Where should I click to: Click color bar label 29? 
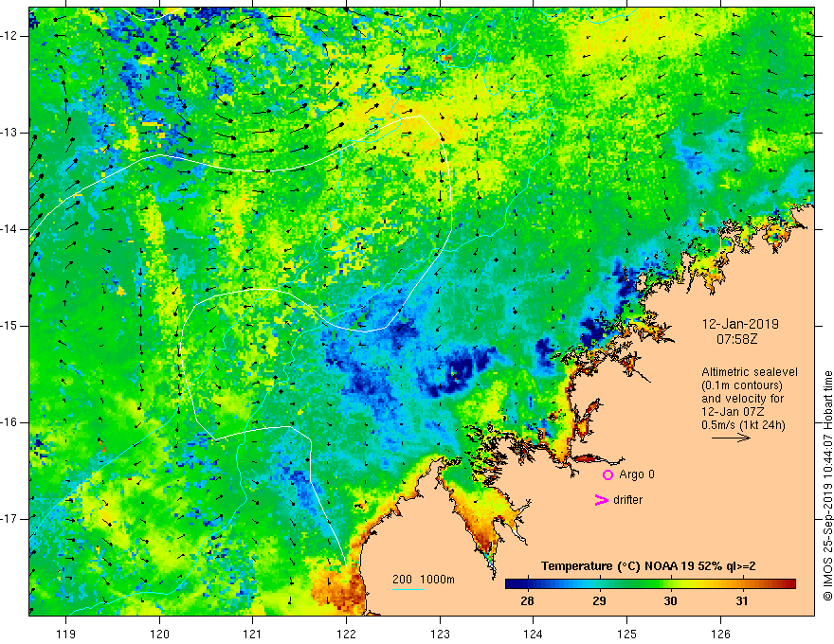point(599,601)
